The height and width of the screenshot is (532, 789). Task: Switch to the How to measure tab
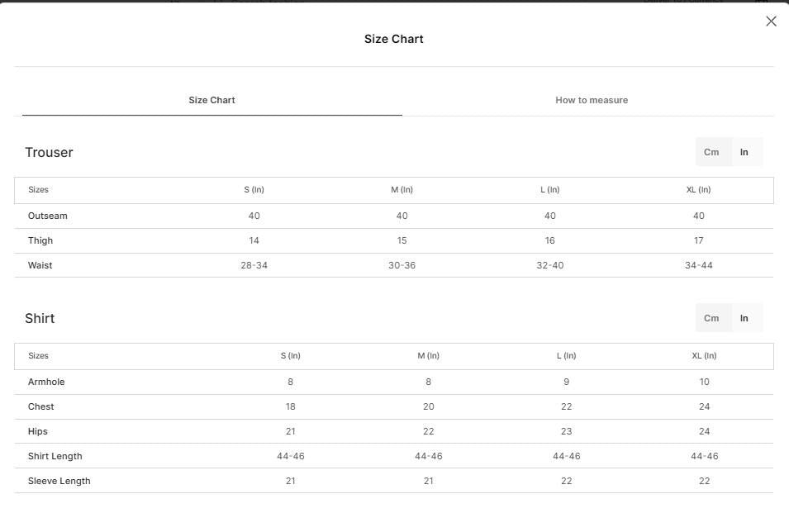click(592, 100)
